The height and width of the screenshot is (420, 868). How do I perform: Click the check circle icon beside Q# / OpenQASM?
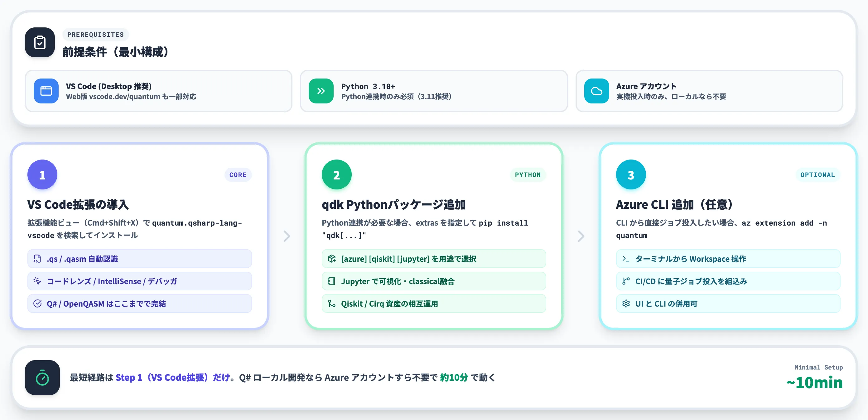click(x=37, y=303)
